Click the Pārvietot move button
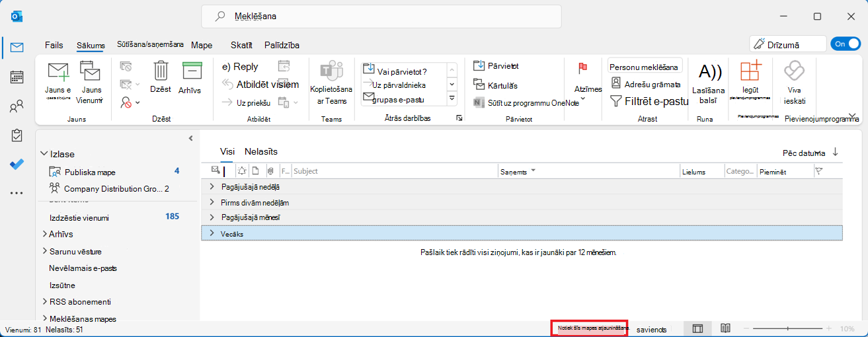The image size is (868, 337). (x=496, y=65)
